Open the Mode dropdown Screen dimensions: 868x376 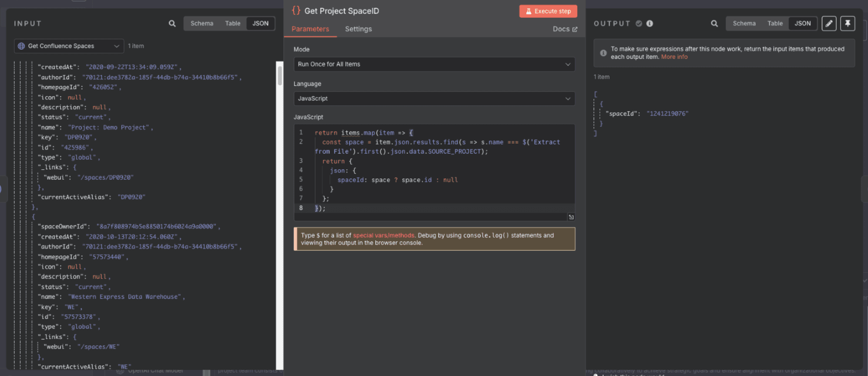pos(434,64)
